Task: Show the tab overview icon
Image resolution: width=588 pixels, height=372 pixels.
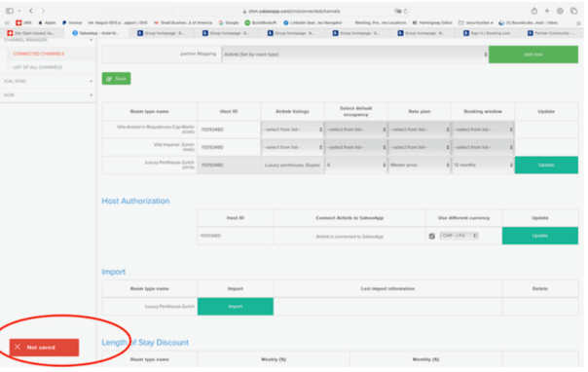Action: click(x=573, y=11)
